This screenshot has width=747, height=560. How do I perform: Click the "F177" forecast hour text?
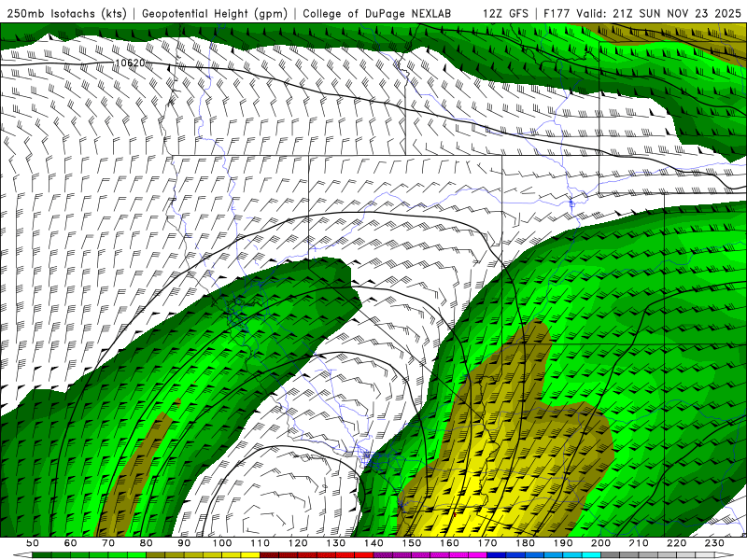[557, 14]
